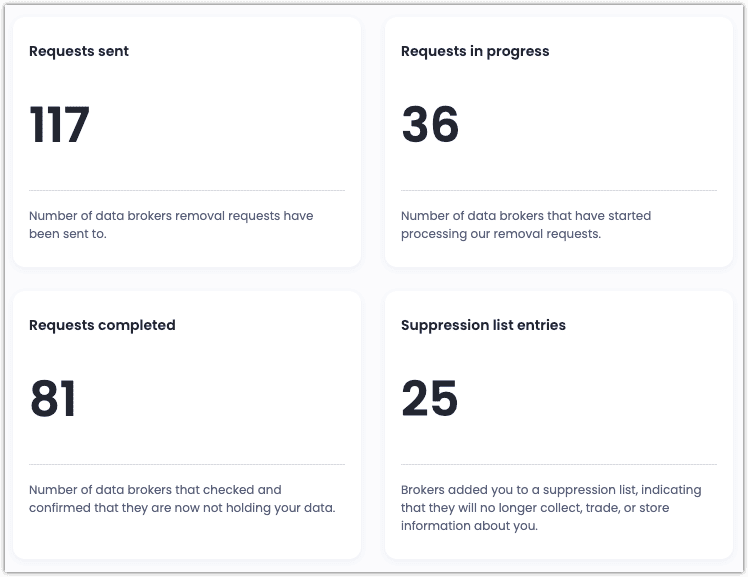Screen dimensions: 748x577
Task: Click the "Suppression list entries" card title
Action: tap(483, 325)
